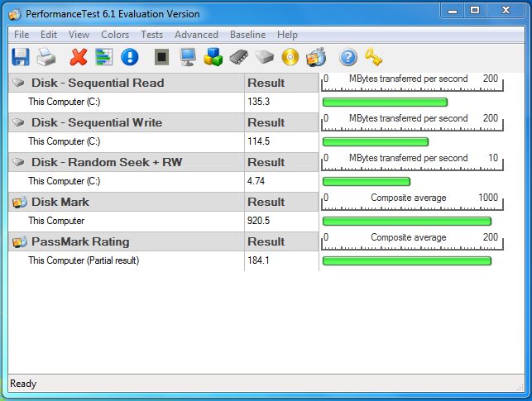
Task: Click the green Sequential Write result bar
Action: pos(376,141)
